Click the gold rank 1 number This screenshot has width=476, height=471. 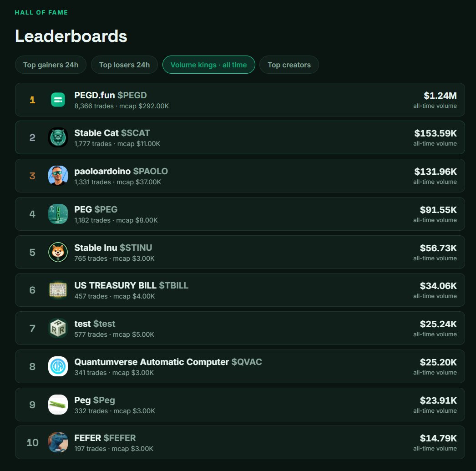point(32,100)
